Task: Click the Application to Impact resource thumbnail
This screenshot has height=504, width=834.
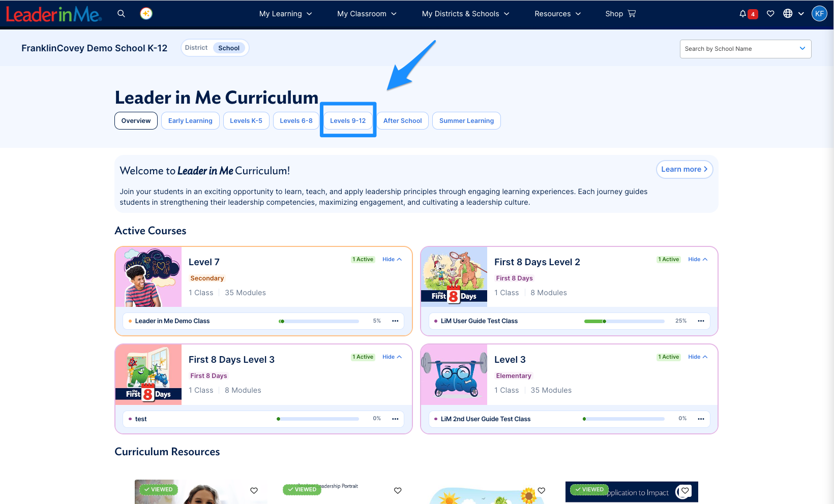Action: [632, 492]
